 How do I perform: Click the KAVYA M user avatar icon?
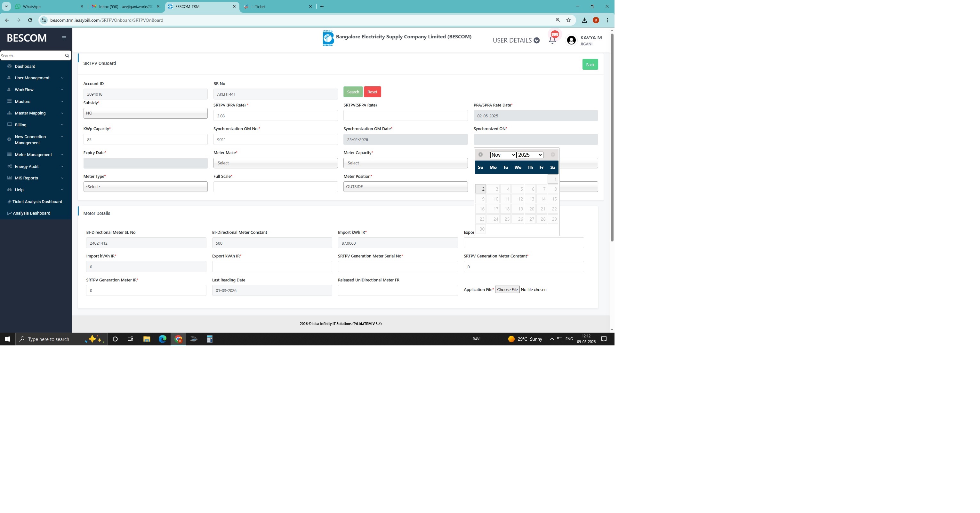coord(571,40)
